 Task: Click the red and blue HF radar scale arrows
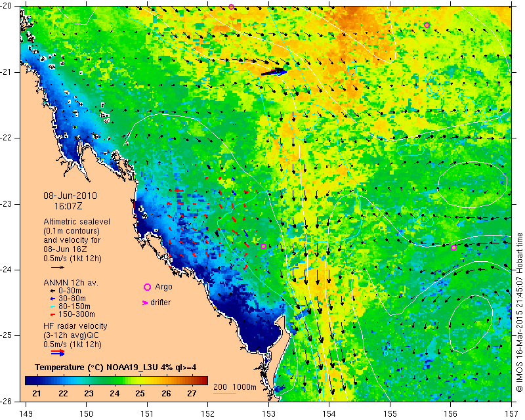pos(58,352)
